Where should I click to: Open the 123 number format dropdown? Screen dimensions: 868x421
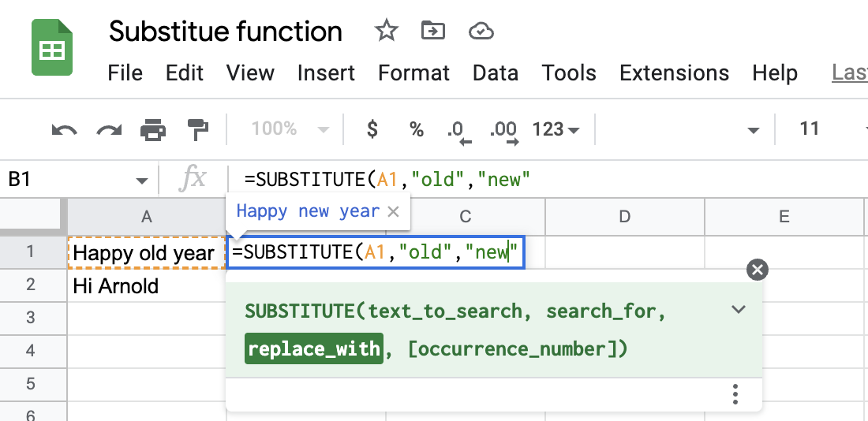[x=556, y=129]
